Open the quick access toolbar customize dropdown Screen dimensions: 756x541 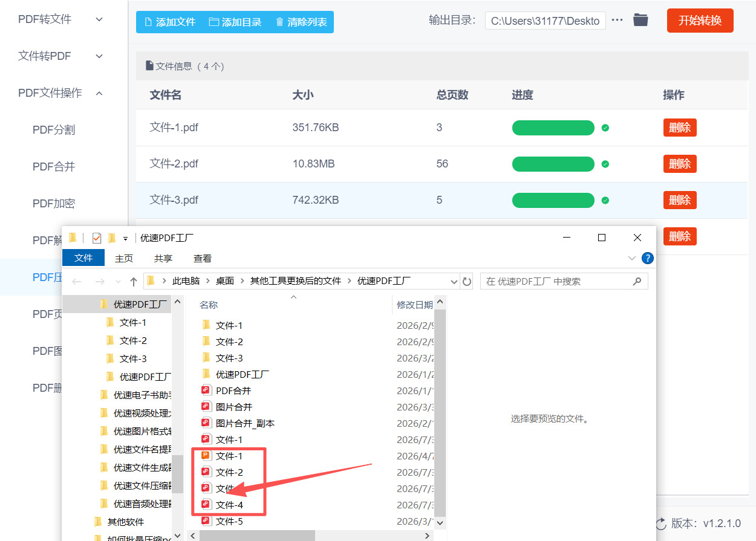point(125,239)
